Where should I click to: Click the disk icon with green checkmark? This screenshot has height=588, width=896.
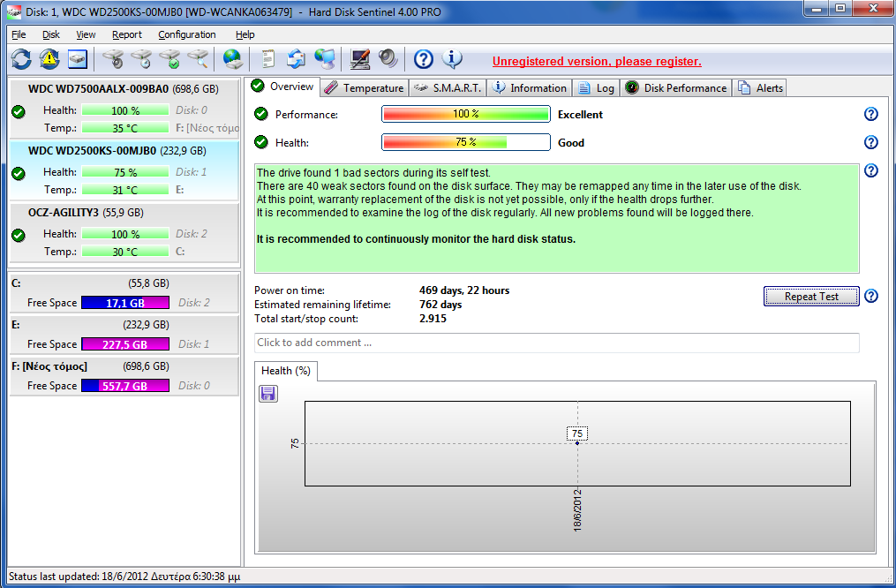(169, 59)
